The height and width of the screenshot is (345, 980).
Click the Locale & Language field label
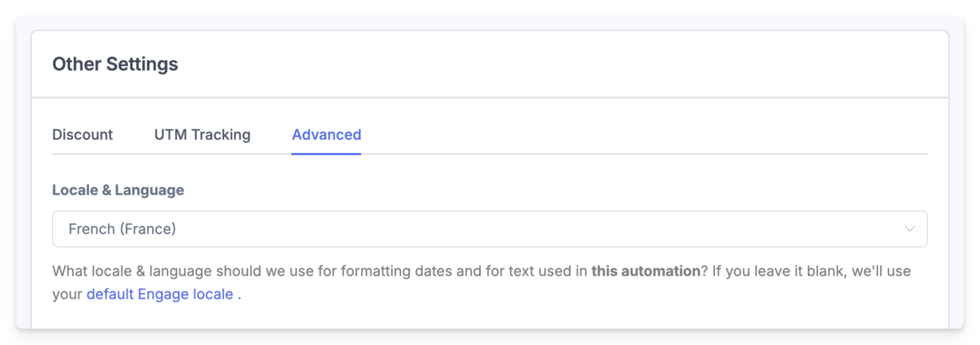(x=118, y=190)
